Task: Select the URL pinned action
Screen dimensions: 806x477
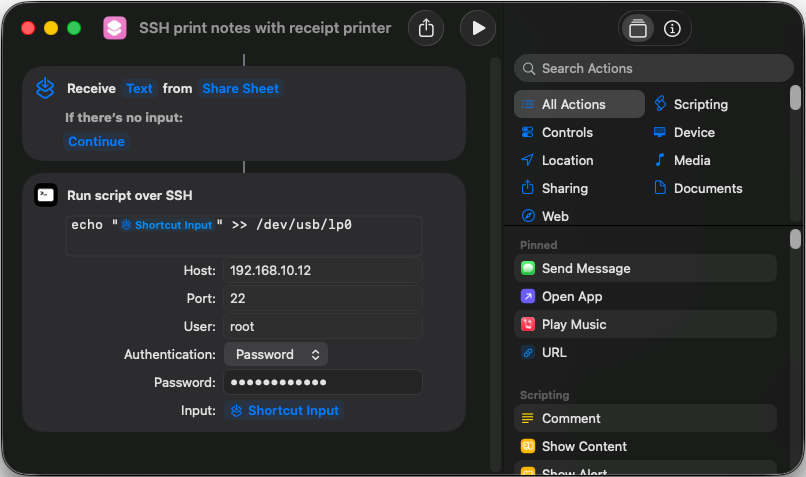Action: [645, 353]
